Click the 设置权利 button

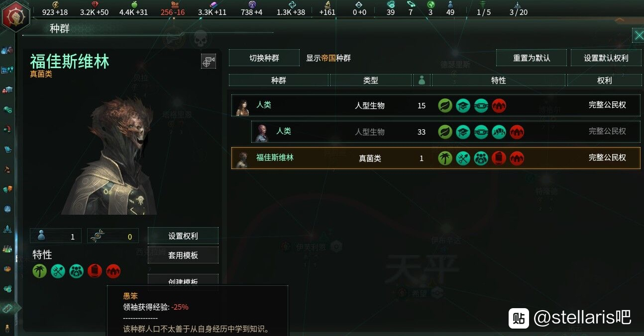tap(183, 236)
